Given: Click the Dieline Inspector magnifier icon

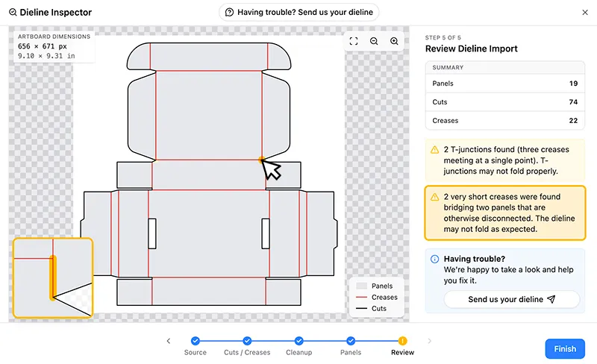Looking at the screenshot, I should (13, 12).
